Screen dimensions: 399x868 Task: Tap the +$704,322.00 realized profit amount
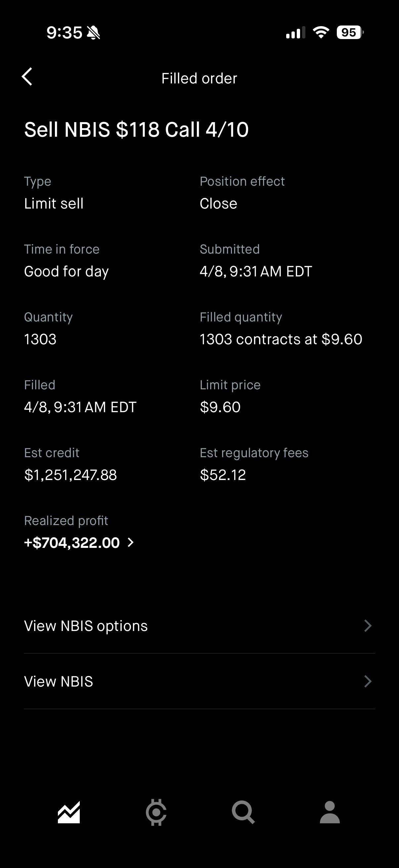[x=72, y=543]
